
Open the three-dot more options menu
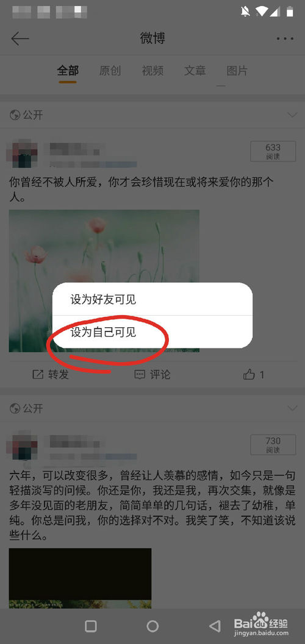(285, 39)
